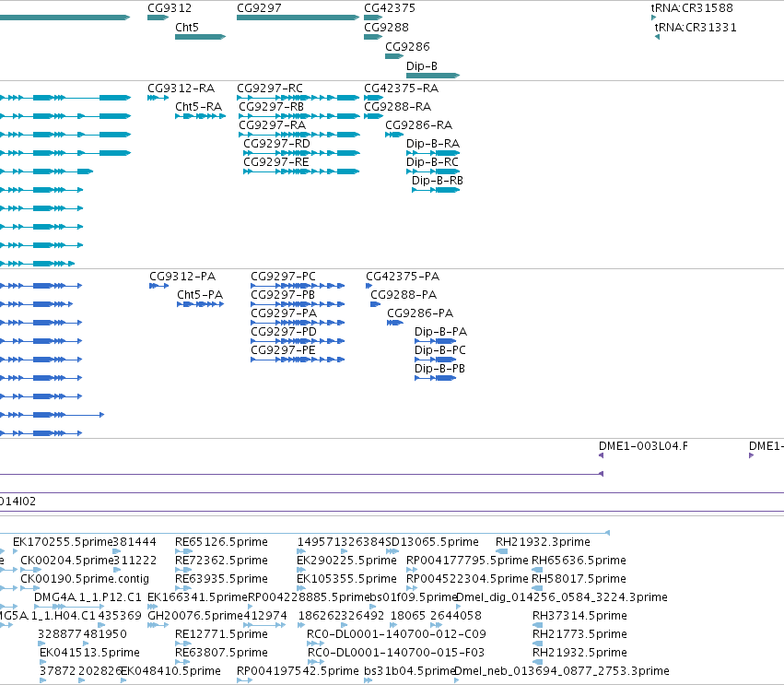This screenshot has width=784, height=685.
Task: Click the Dip-B-PC protein label
Action: (x=440, y=350)
